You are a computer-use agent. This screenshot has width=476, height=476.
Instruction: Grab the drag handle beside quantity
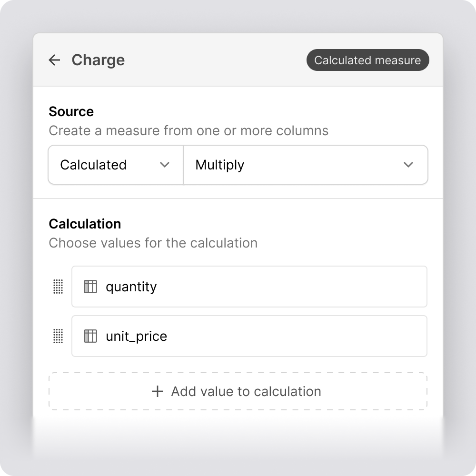(58, 287)
